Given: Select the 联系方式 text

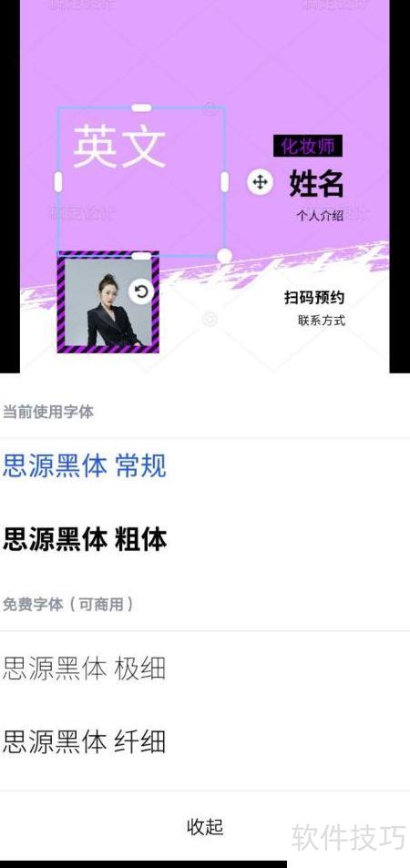Looking at the screenshot, I should pyautogui.click(x=322, y=320).
